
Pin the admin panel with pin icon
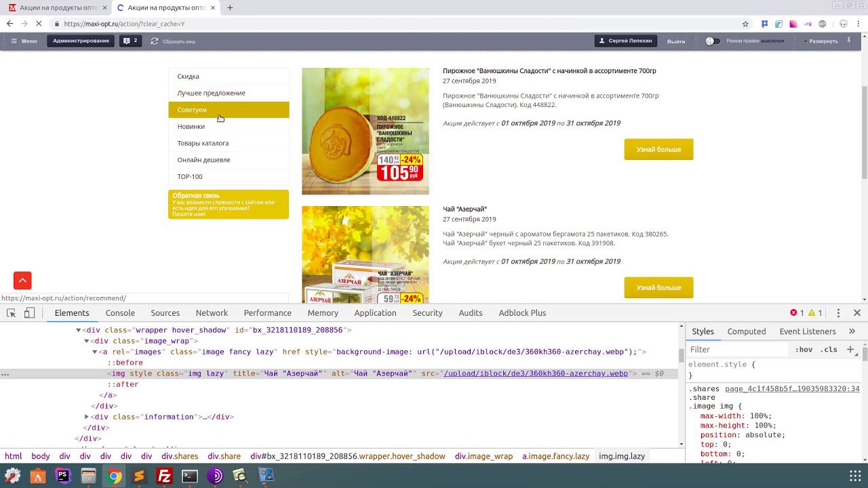click(848, 41)
